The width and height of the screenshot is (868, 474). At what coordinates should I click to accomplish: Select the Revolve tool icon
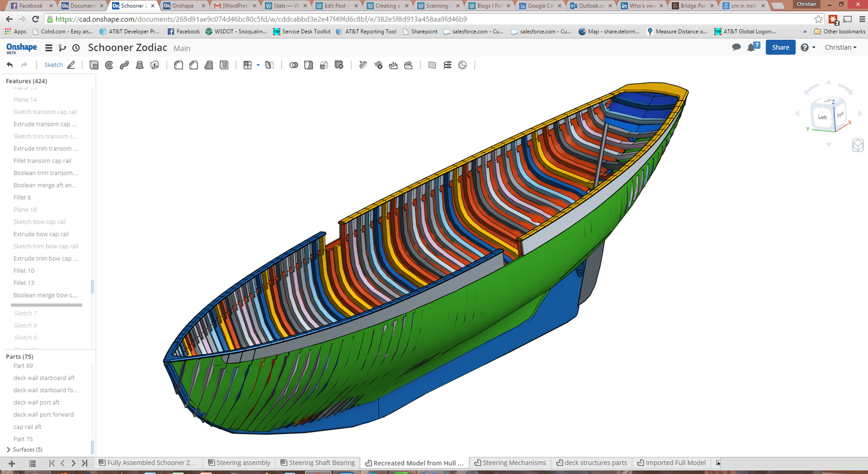(x=109, y=65)
